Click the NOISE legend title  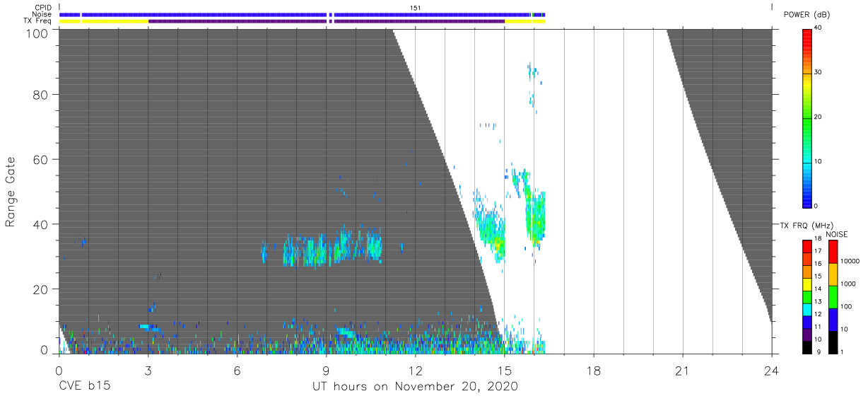[x=836, y=234]
